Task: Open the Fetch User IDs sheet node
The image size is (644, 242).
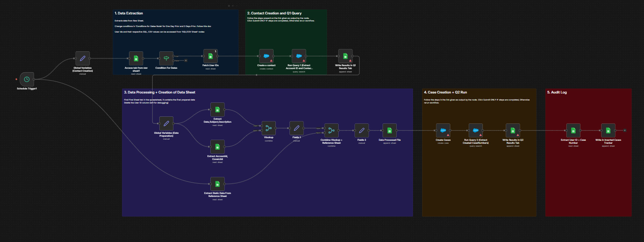Action: tap(210, 56)
